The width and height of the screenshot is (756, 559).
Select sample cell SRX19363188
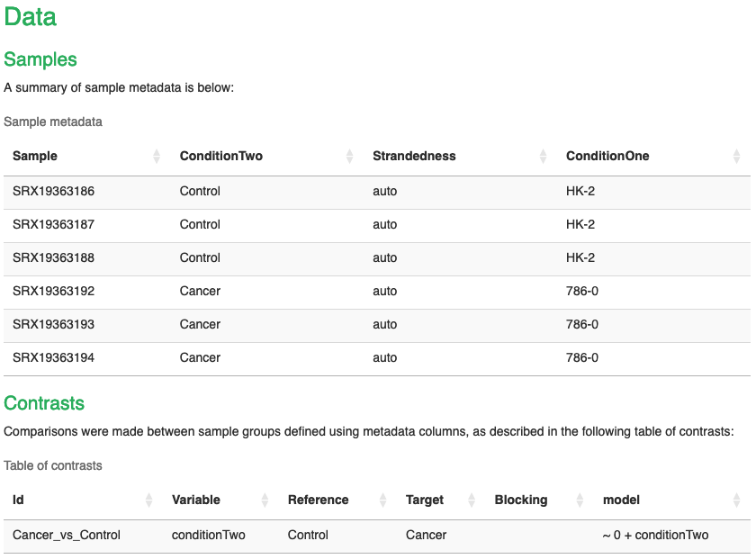53,258
